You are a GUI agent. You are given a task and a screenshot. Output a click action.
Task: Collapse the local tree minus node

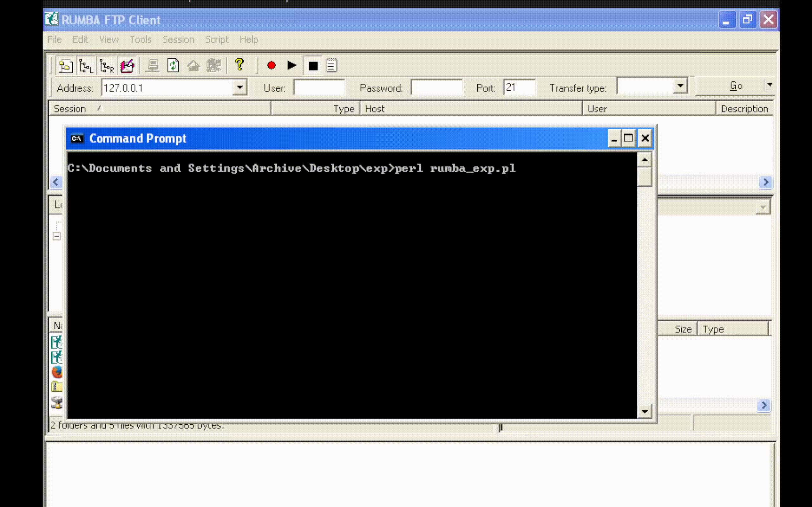(x=57, y=236)
